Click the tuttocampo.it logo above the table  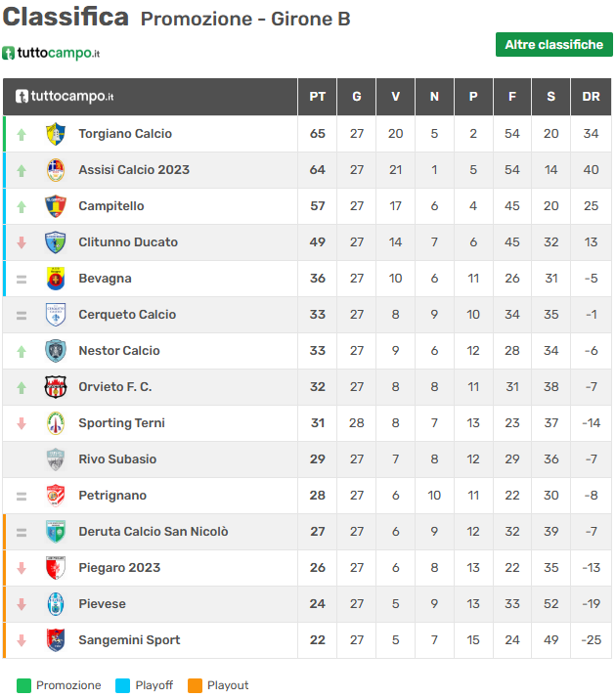click(x=51, y=53)
